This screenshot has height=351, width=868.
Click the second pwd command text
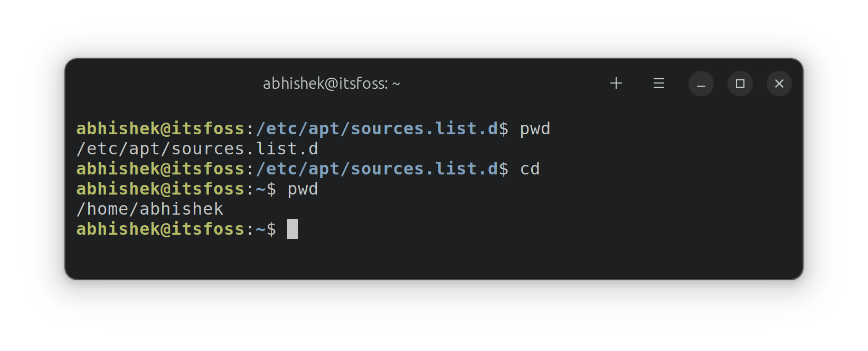303,189
